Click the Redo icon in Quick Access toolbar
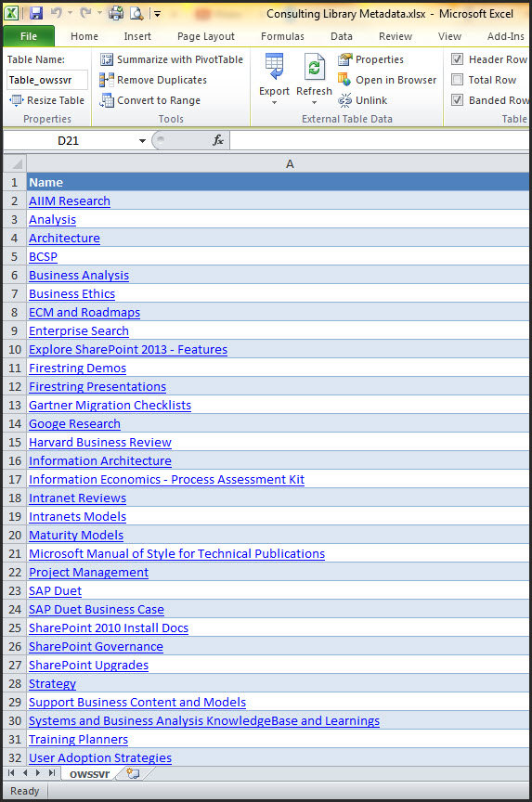The width and height of the screenshot is (532, 802). (85, 13)
